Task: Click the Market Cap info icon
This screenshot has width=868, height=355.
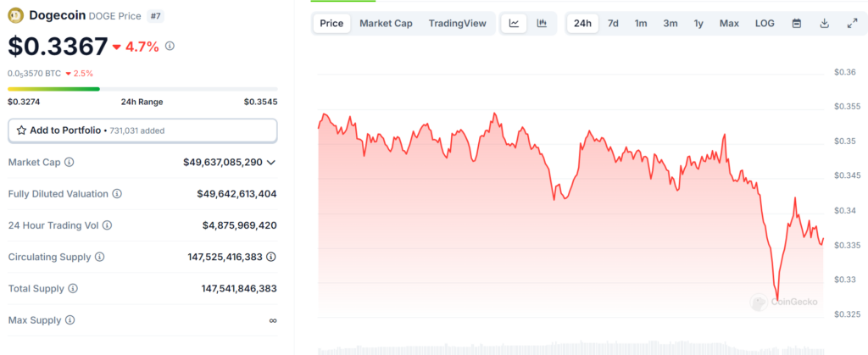Action: 70,162
